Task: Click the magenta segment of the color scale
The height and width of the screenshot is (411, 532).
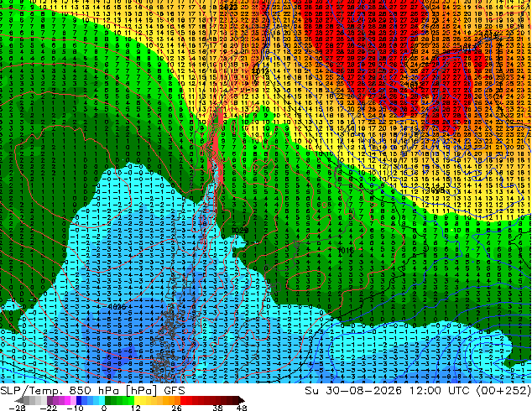Action: (67, 400)
